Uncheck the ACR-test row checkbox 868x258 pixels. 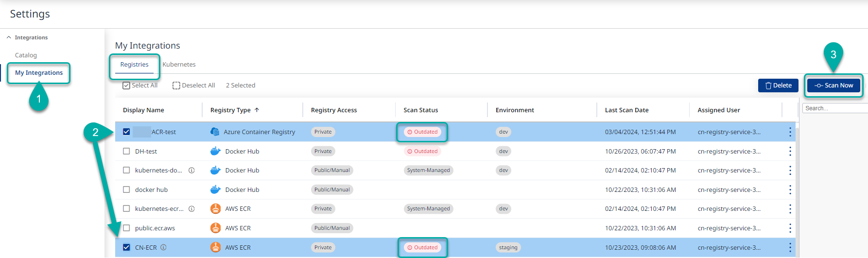(126, 132)
